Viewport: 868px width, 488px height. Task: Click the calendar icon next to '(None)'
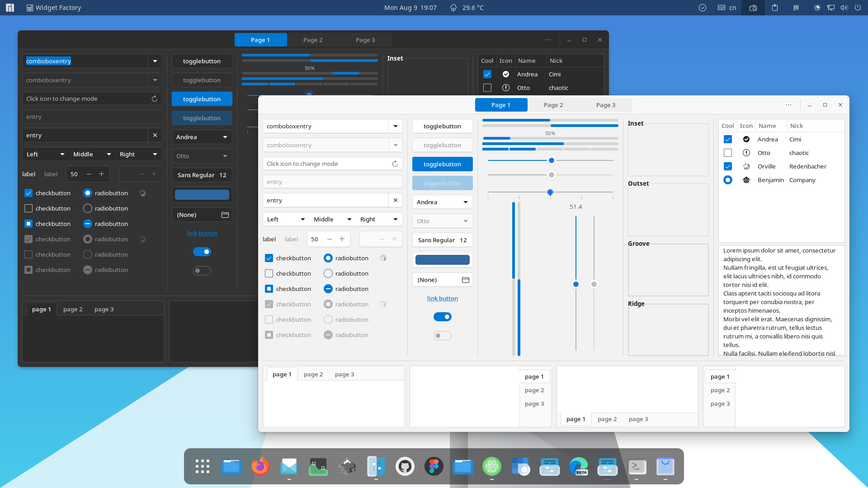point(466,280)
